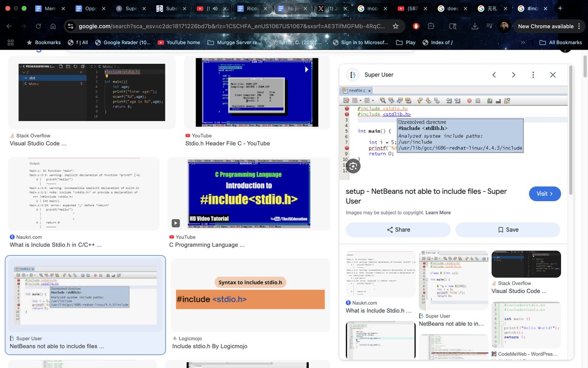588x368 pixels.
Task: Expand All Bookmarks
Action: pos(561,42)
